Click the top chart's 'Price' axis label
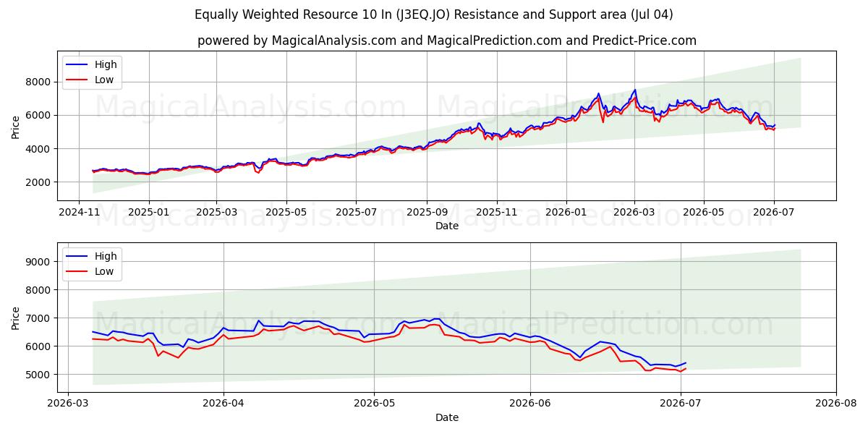This screenshot has height=434, width=868. [x=16, y=125]
